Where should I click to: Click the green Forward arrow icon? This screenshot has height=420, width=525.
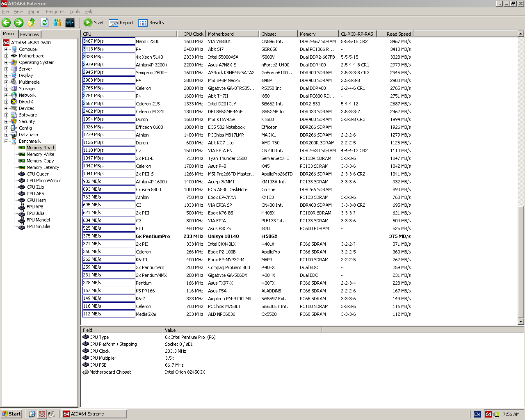(19, 23)
